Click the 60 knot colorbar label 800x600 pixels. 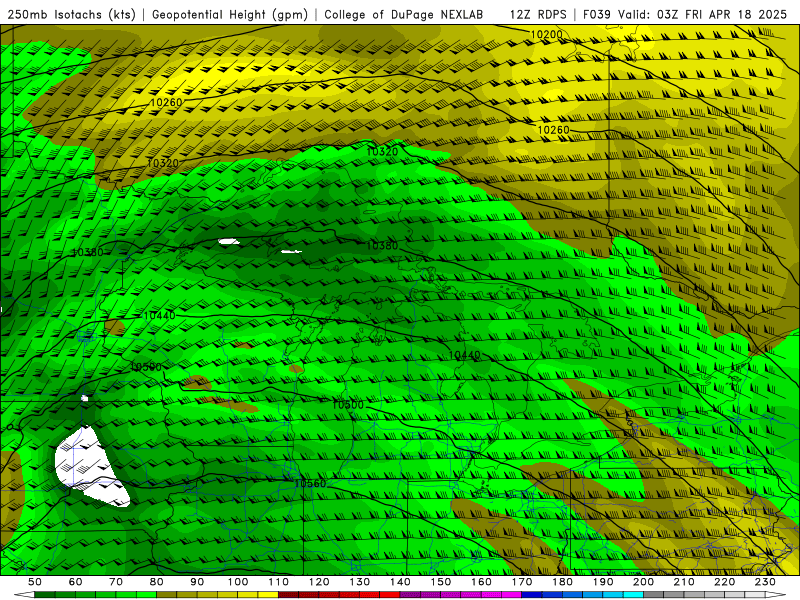click(75, 582)
